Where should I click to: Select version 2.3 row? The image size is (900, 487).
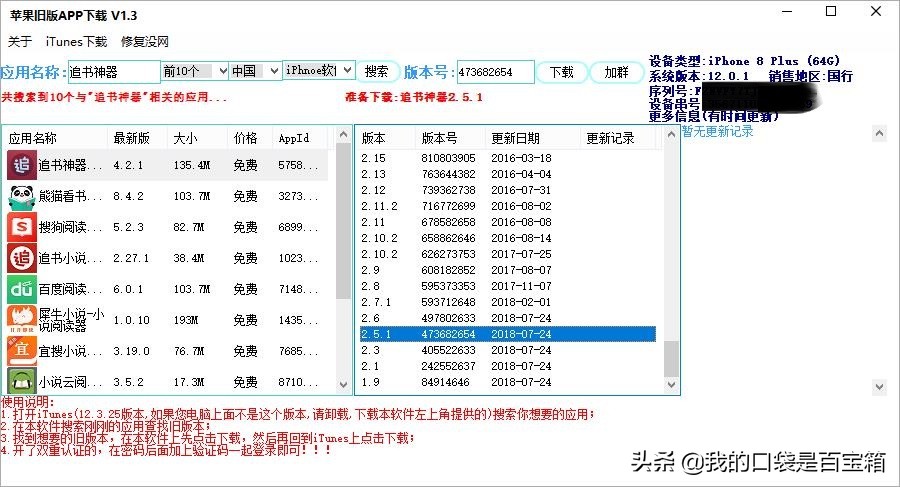pyautogui.click(x=507, y=350)
